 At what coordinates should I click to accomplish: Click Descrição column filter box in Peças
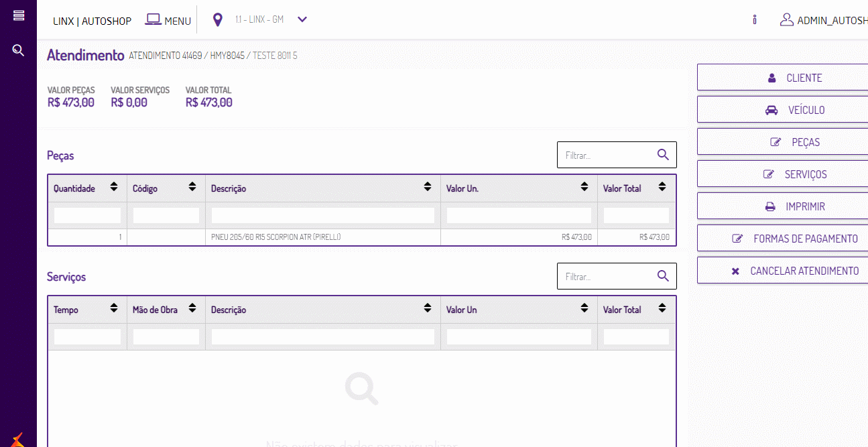323,215
